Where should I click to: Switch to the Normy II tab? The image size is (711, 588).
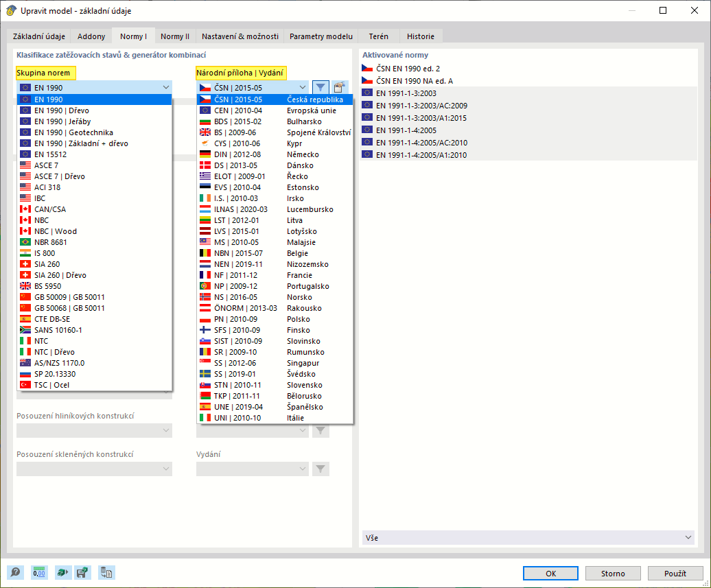click(x=175, y=36)
